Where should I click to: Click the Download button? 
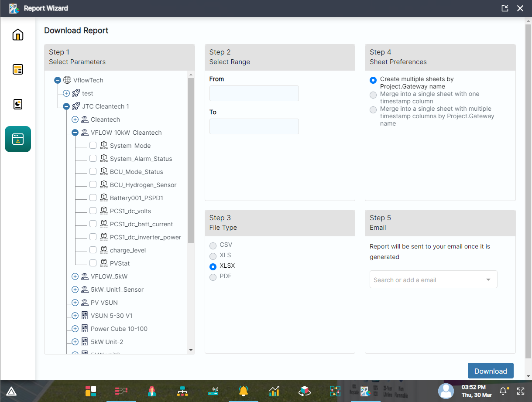(490, 371)
